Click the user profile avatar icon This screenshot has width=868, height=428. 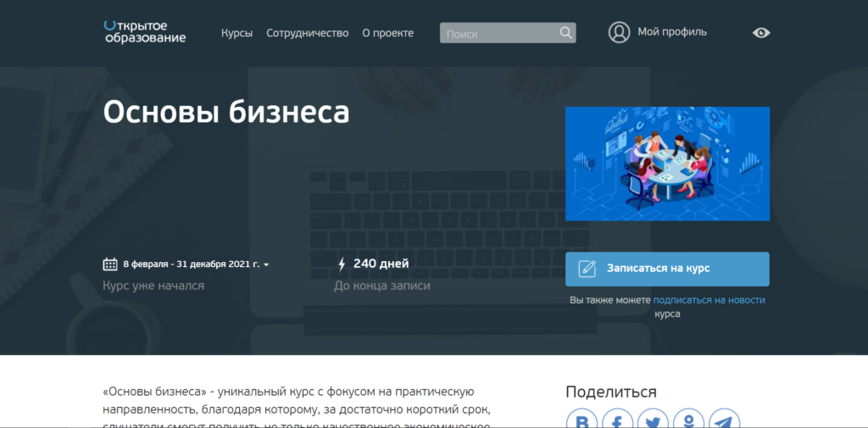click(x=620, y=32)
